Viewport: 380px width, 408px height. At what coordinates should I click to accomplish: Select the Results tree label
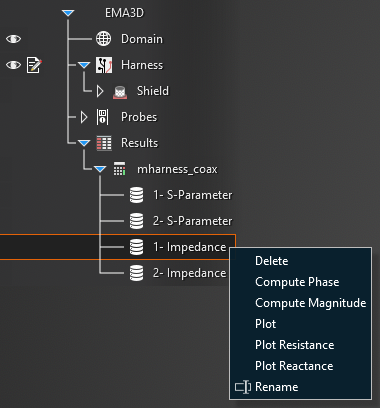[x=139, y=143]
